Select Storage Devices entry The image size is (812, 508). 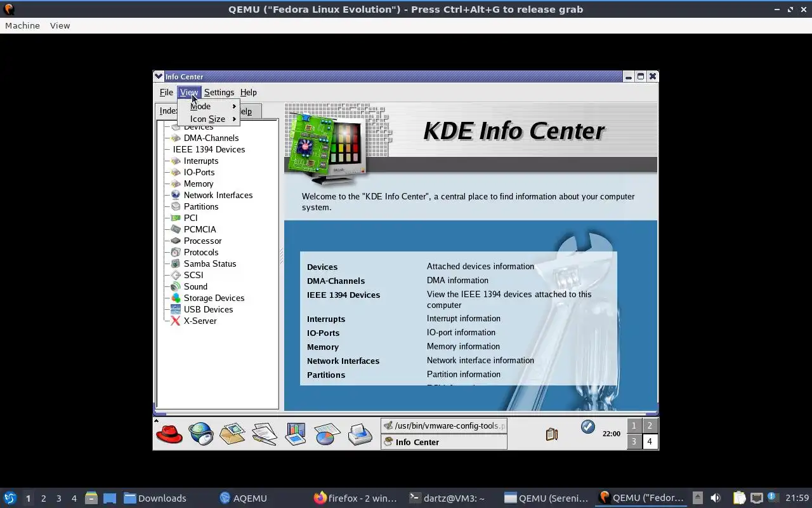pos(214,298)
